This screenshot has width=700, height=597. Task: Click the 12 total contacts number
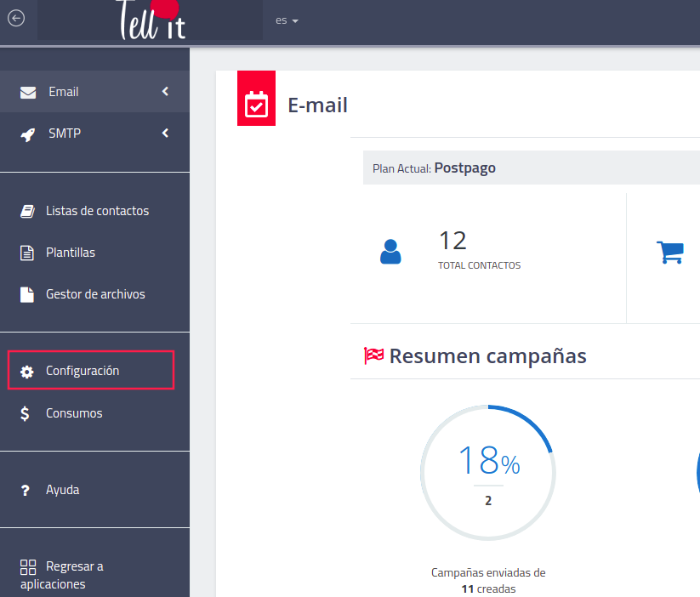(x=453, y=241)
